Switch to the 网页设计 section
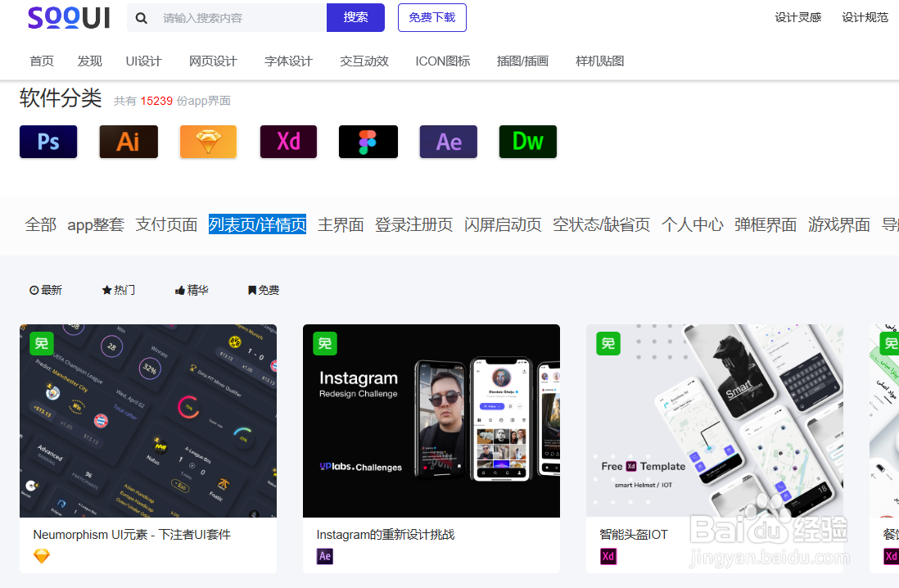The width and height of the screenshot is (899, 588). pyautogui.click(x=213, y=60)
